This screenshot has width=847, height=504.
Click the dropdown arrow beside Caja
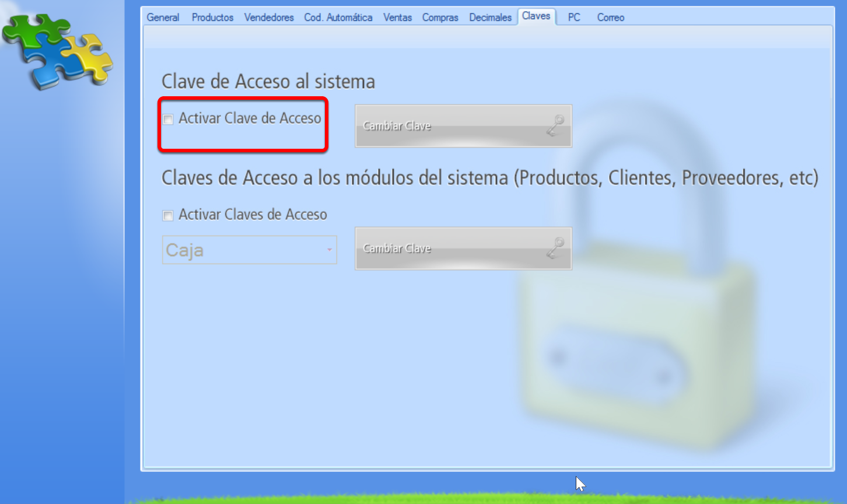point(330,249)
